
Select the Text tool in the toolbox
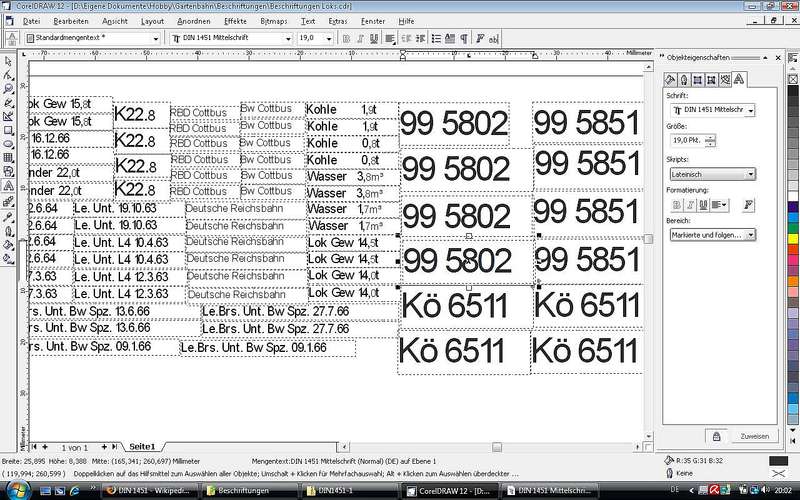[x=8, y=186]
